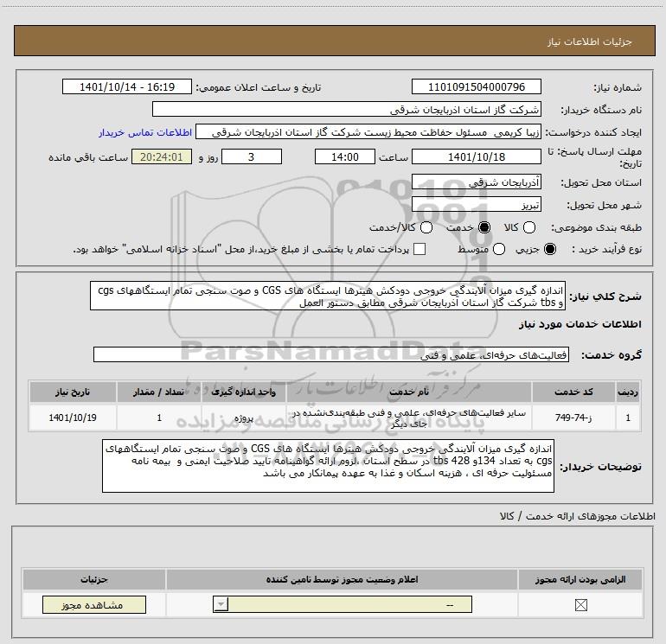Click the نام دستگاه خریدار label
Viewport: 666px width, 644px height.
click(601, 111)
